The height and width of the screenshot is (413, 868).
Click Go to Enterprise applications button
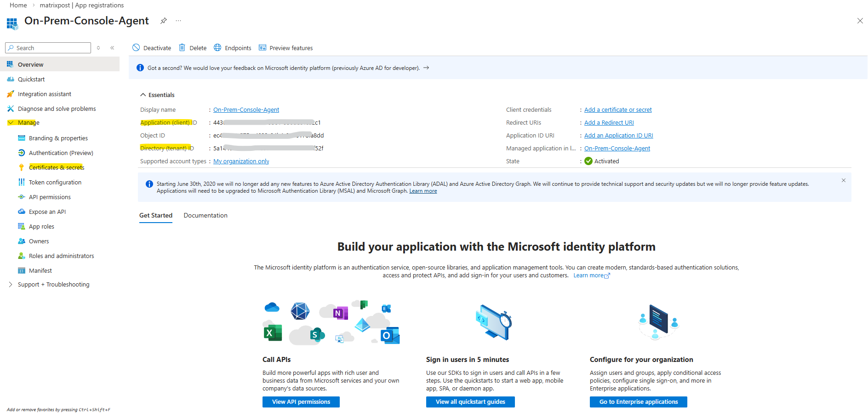638,402
